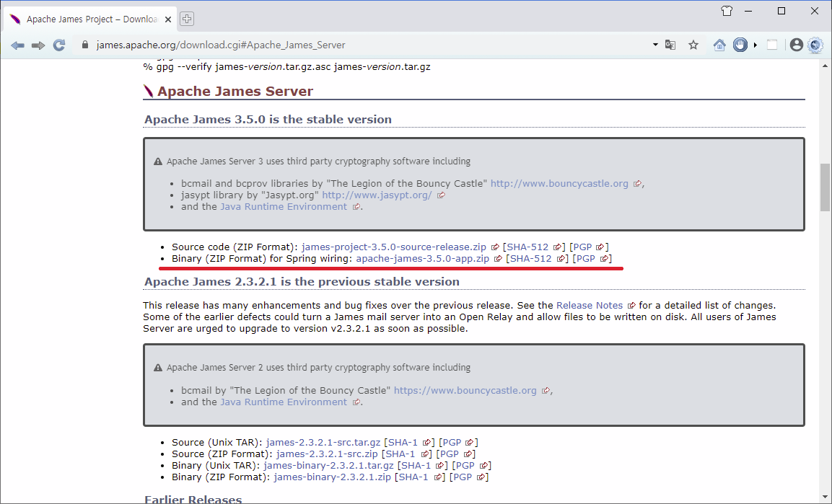
Task: Go forward with the browser forward arrow
Action: pos(38,45)
